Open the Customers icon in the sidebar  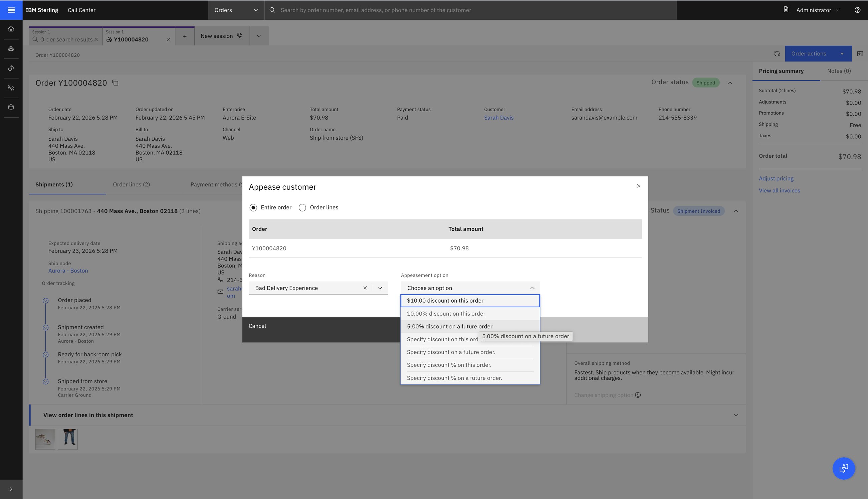[x=11, y=88]
